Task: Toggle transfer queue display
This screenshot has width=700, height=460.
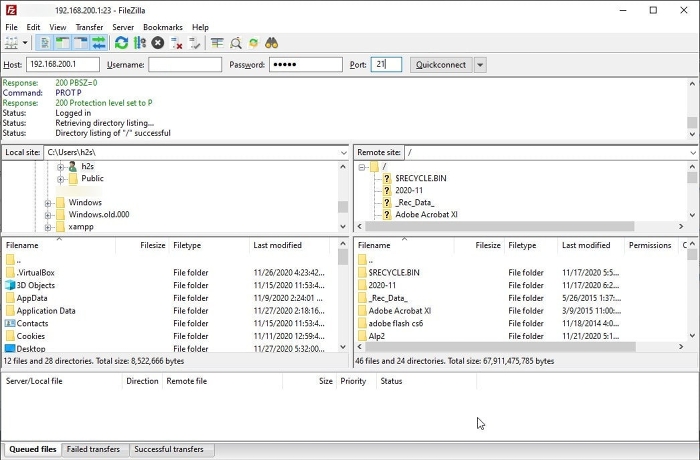Action: pos(98,43)
